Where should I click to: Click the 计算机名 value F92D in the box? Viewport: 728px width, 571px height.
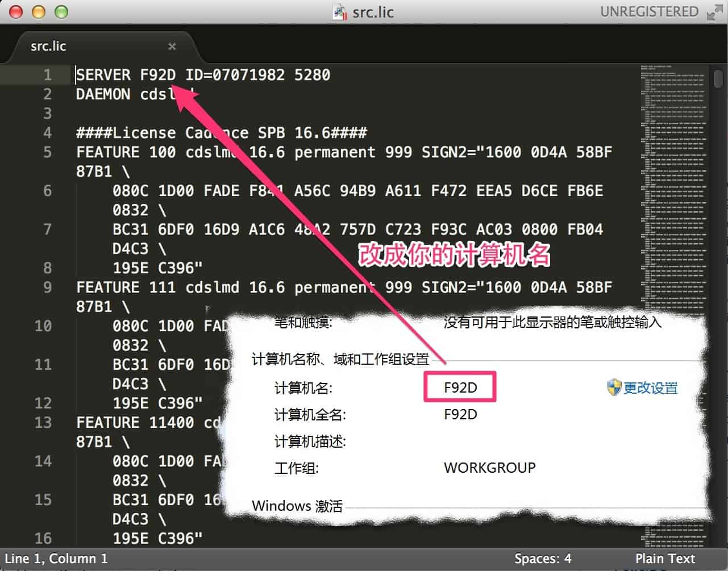point(460,387)
